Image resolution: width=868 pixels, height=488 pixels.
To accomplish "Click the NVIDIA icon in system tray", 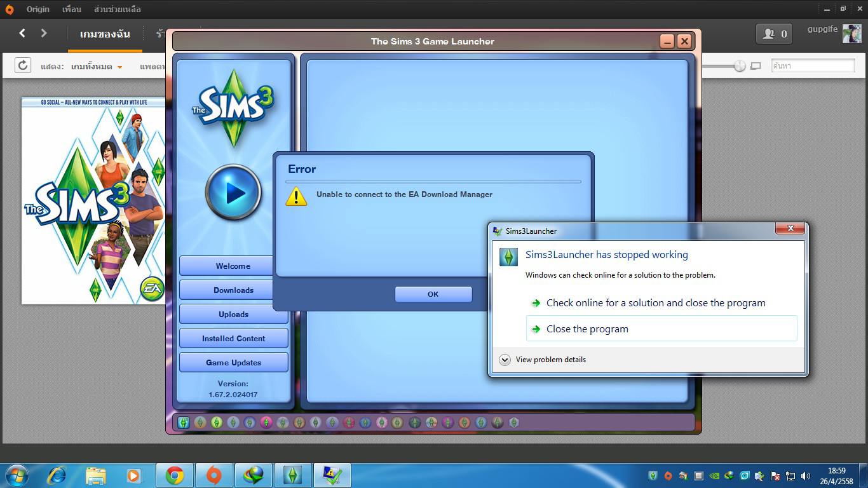I will pyautogui.click(x=714, y=476).
